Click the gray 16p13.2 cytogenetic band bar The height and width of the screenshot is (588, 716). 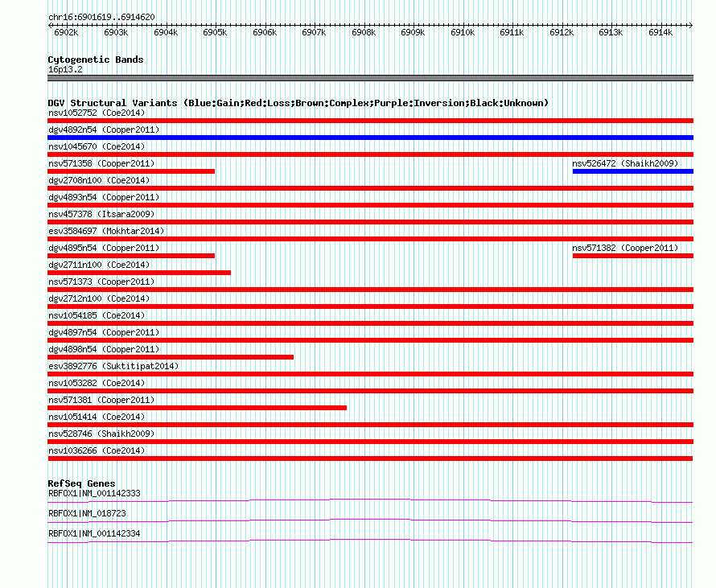click(370, 78)
